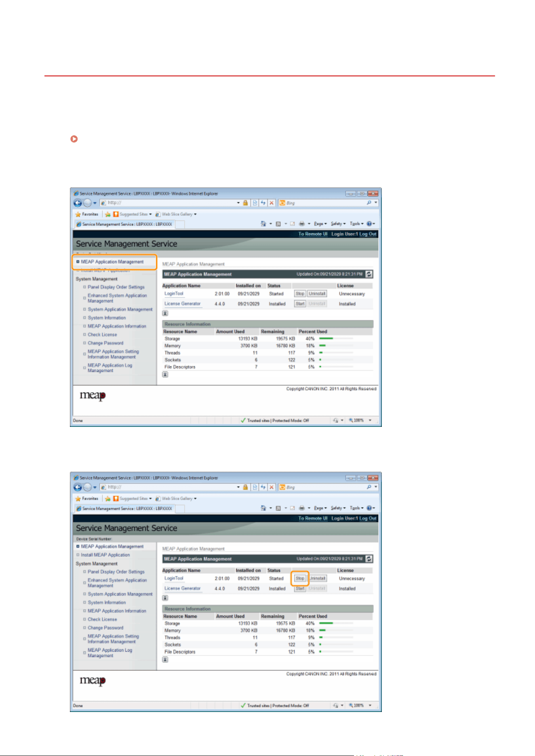Click To Remote UI link in lower window

point(313,519)
